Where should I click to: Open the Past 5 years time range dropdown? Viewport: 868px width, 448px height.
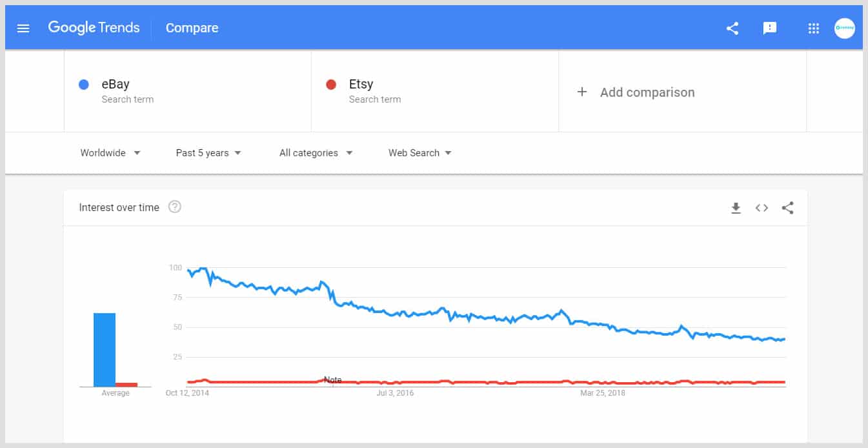208,152
